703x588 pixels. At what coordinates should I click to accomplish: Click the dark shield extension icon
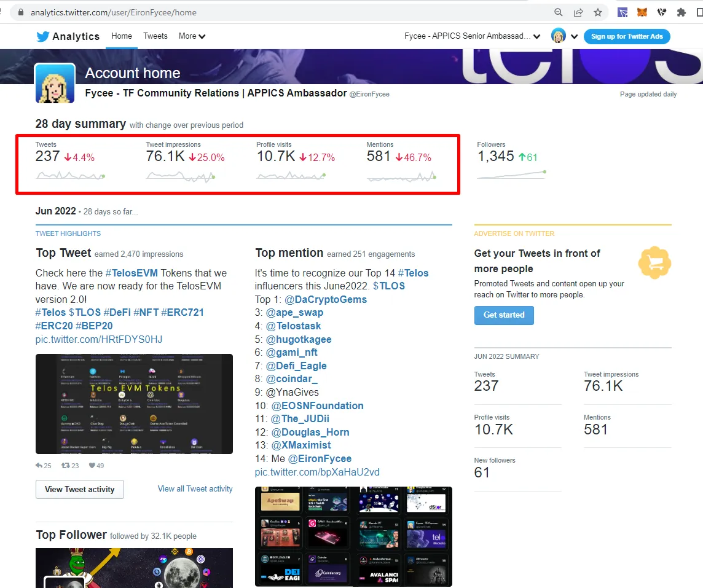pos(662,12)
